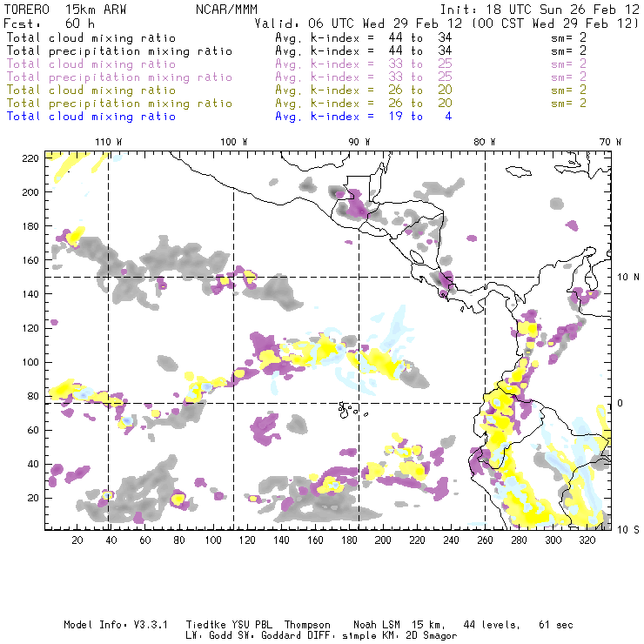
Task: Click the 200 tick on the bottom axis
Action: pos(384,541)
